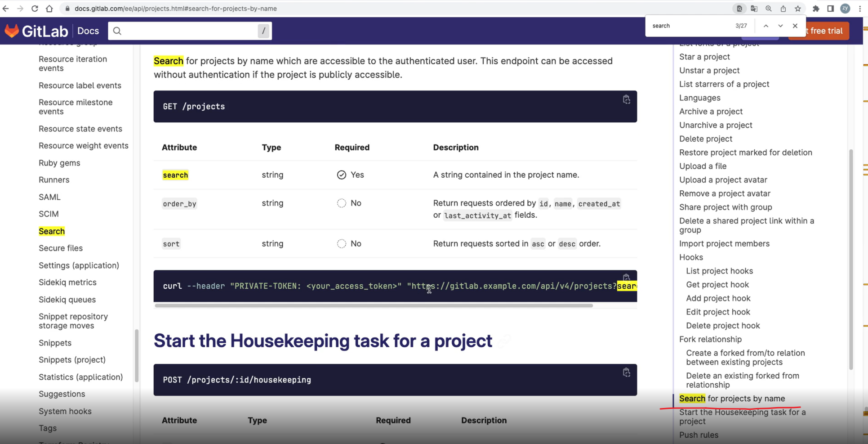Go to next find result
The width and height of the screenshot is (868, 444).
click(x=780, y=26)
